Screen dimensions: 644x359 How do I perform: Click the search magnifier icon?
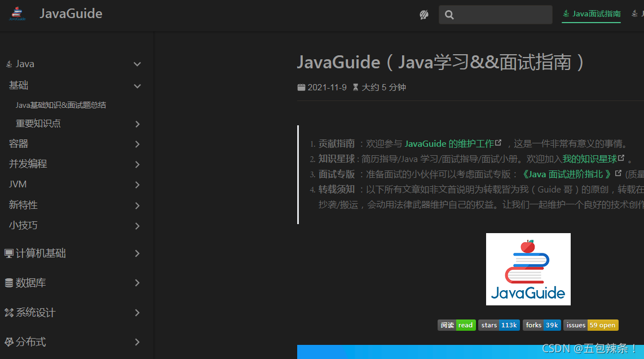click(449, 15)
